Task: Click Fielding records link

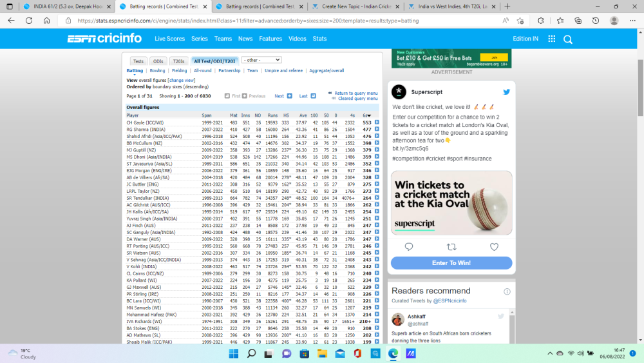Action: coord(179,71)
